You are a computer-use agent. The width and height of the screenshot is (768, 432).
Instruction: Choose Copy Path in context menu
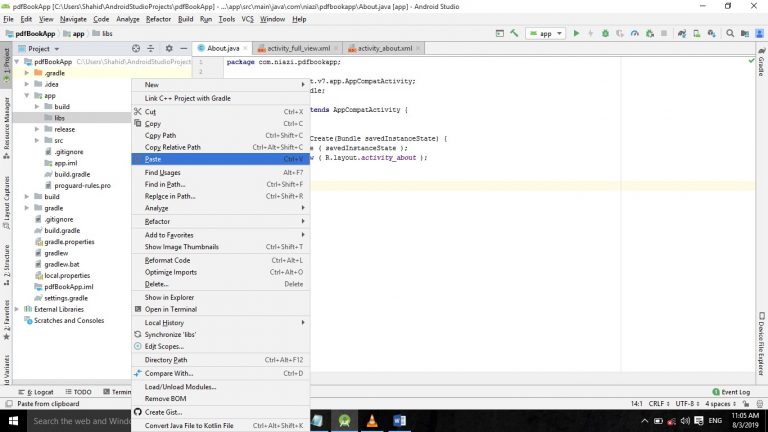coord(220,136)
